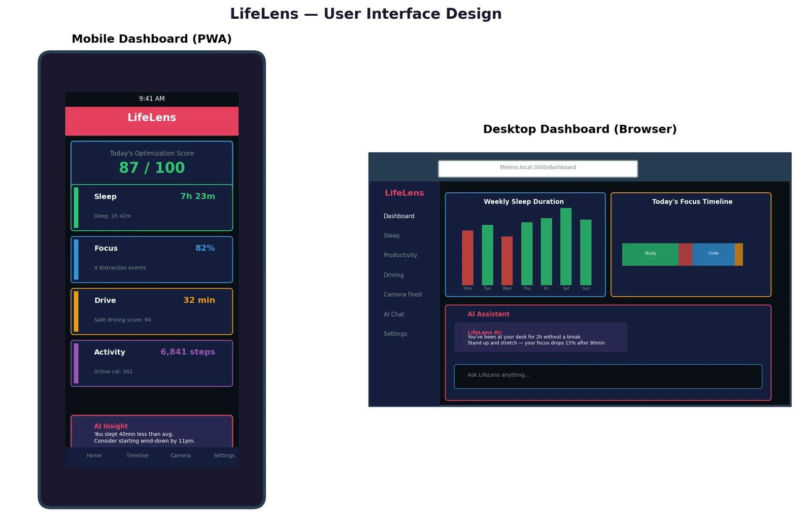Select the Tue bar in sleep chart

point(487,255)
